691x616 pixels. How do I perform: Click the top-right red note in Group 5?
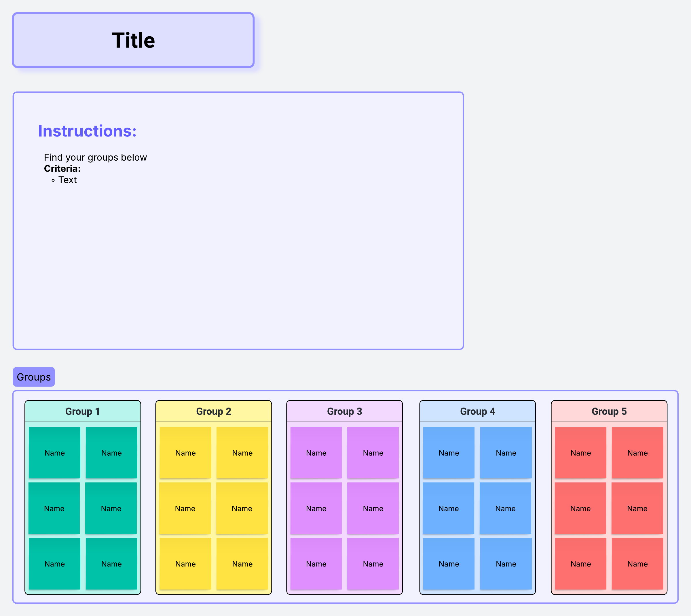[637, 453]
